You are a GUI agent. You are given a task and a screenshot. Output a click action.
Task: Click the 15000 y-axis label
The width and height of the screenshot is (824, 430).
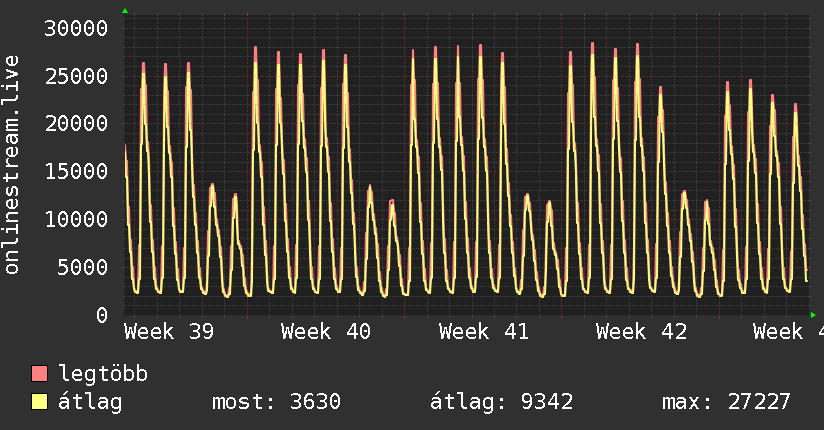(x=76, y=171)
